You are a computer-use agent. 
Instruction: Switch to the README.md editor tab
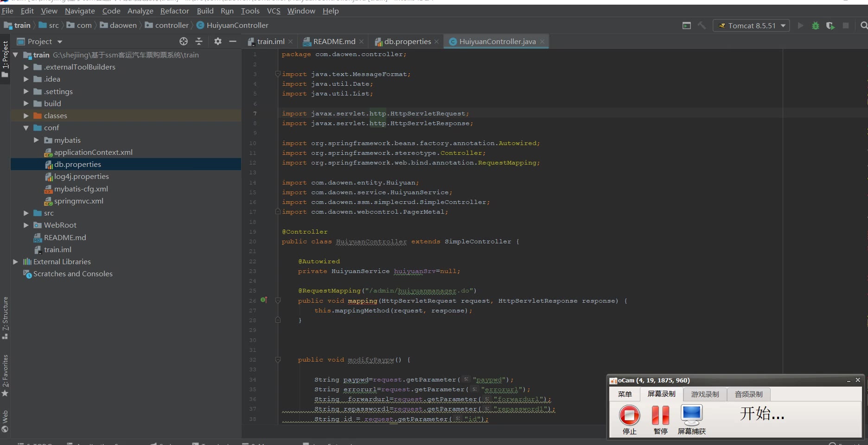pyautogui.click(x=334, y=42)
